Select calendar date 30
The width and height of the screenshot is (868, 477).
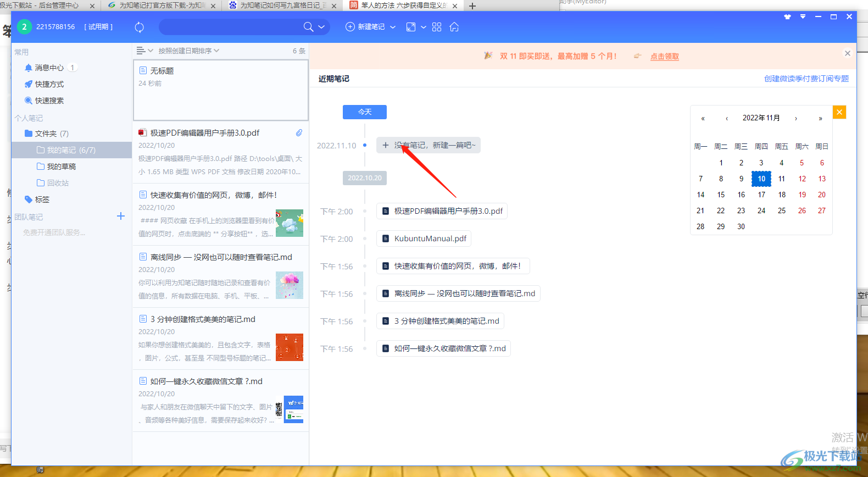pos(741,226)
